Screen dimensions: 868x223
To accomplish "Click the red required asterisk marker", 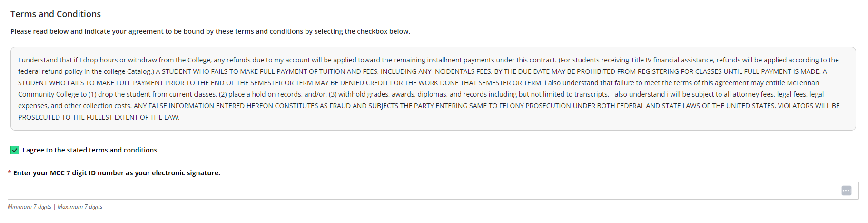I will (10, 173).
